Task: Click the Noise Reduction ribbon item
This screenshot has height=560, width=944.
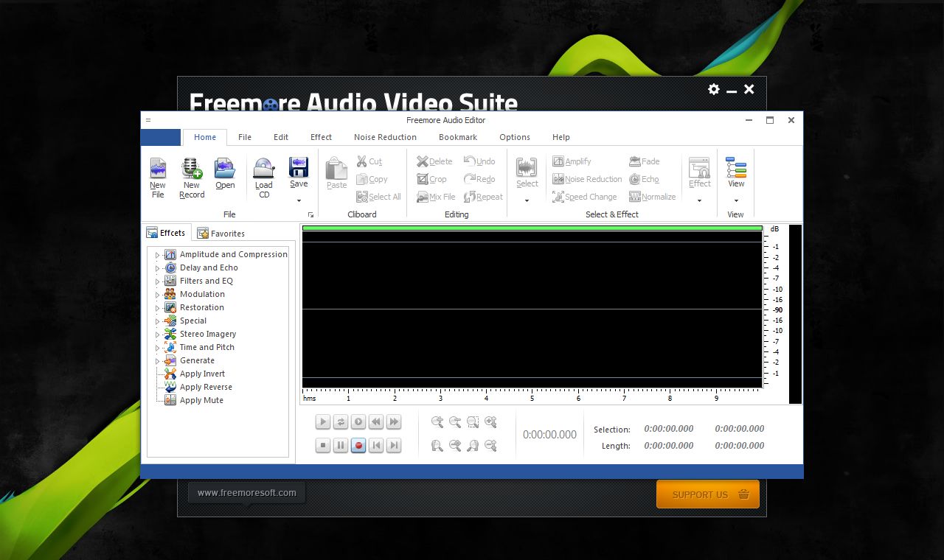Action: tap(587, 179)
